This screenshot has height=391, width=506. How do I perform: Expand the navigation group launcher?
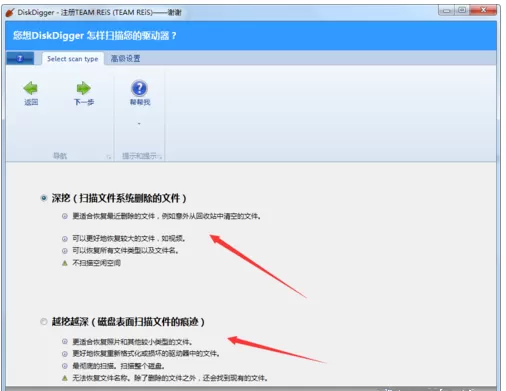[109, 157]
